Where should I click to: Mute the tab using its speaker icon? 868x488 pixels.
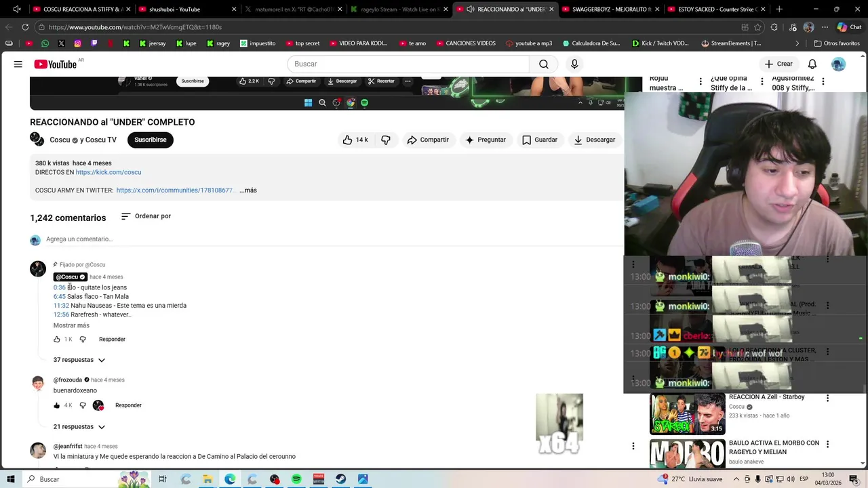coord(471,9)
